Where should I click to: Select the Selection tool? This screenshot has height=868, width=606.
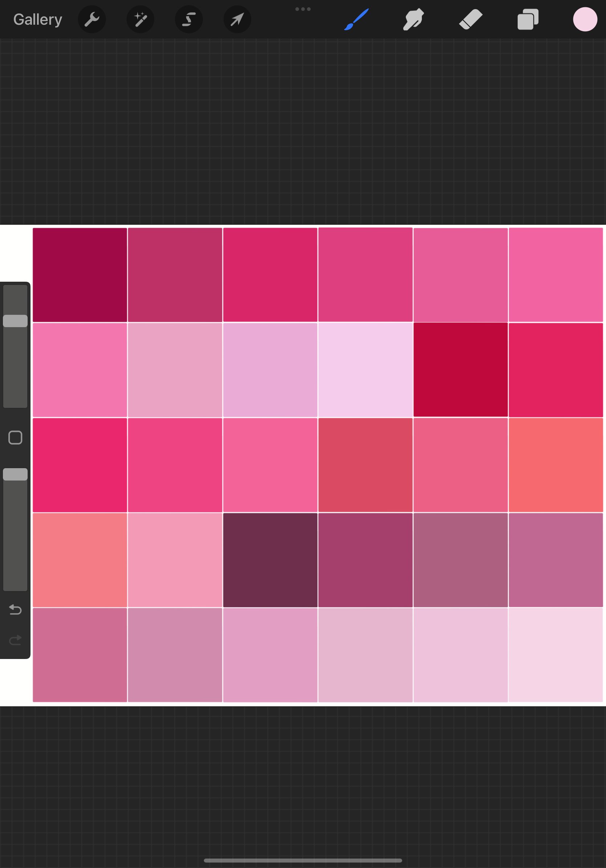[x=189, y=19]
